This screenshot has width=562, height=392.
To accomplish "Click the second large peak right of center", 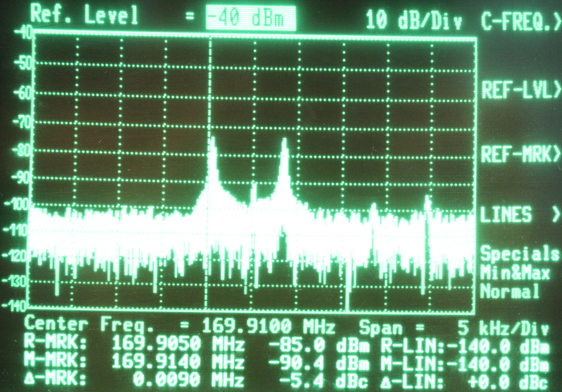I will [284, 142].
